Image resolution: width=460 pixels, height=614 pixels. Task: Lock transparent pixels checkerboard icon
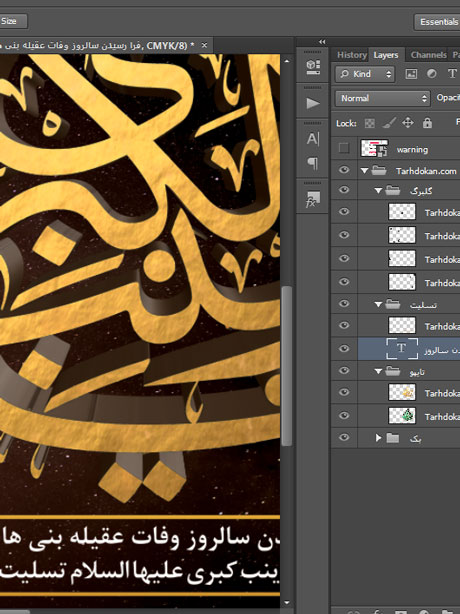[370, 123]
